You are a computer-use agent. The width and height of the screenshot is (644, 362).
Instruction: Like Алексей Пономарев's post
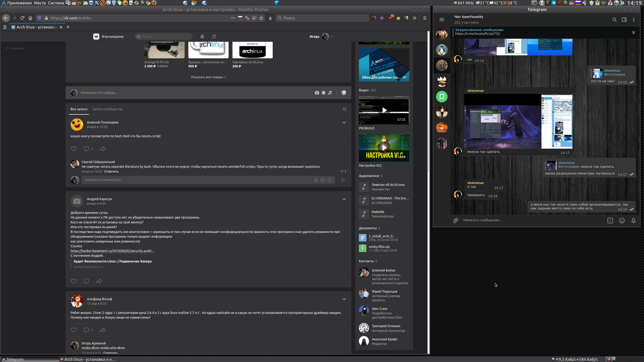(73, 149)
